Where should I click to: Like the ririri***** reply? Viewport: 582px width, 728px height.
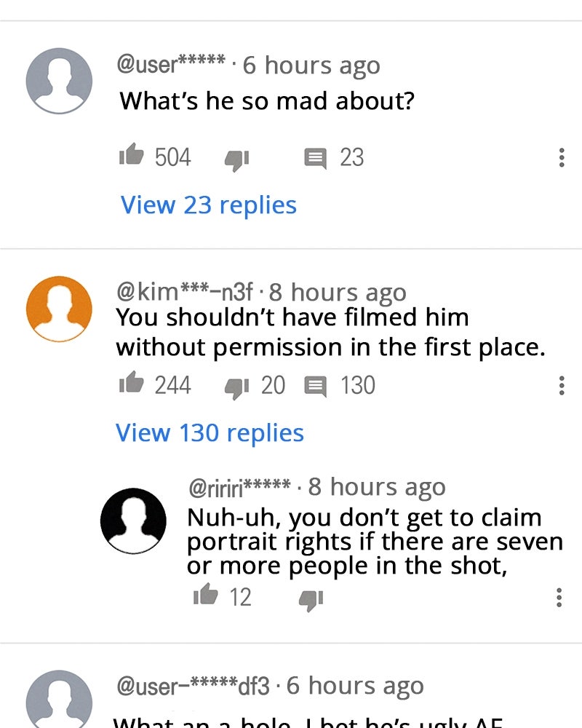point(206,595)
